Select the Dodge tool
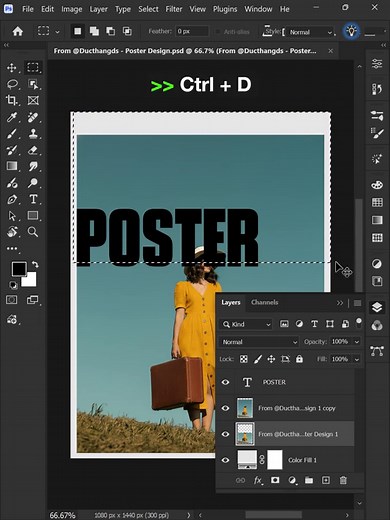The height and width of the screenshot is (520, 390). (33, 183)
